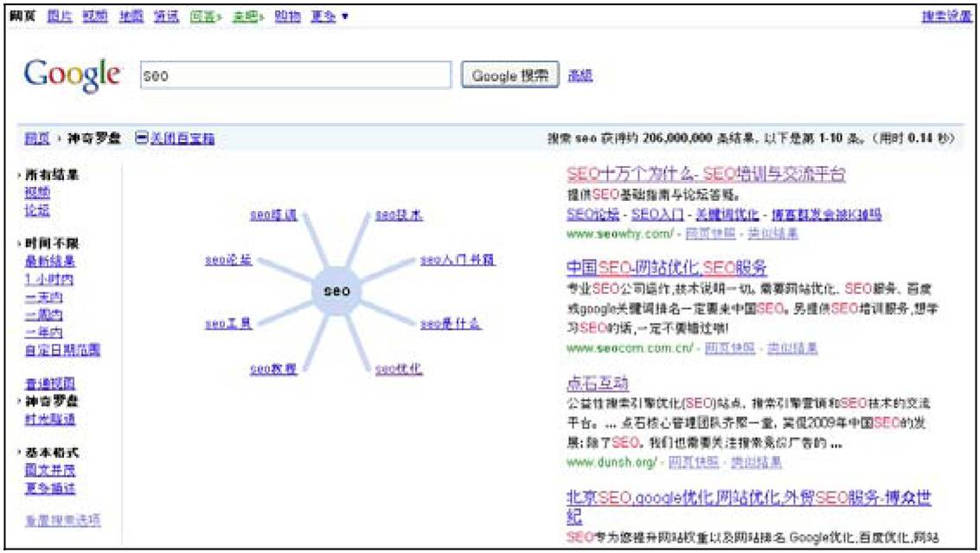
Task: Choose the 图文并茂 format
Action: (50, 470)
